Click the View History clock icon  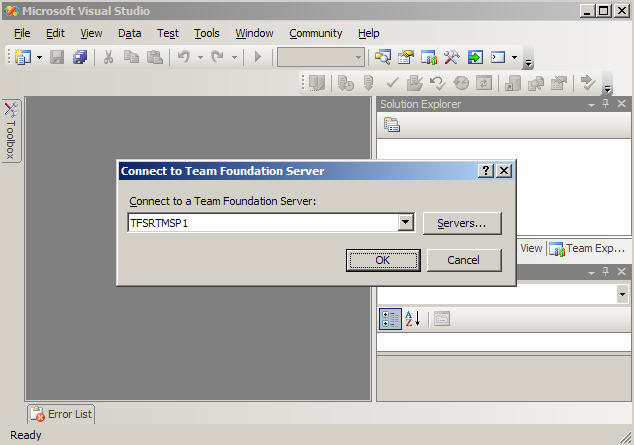tap(461, 83)
